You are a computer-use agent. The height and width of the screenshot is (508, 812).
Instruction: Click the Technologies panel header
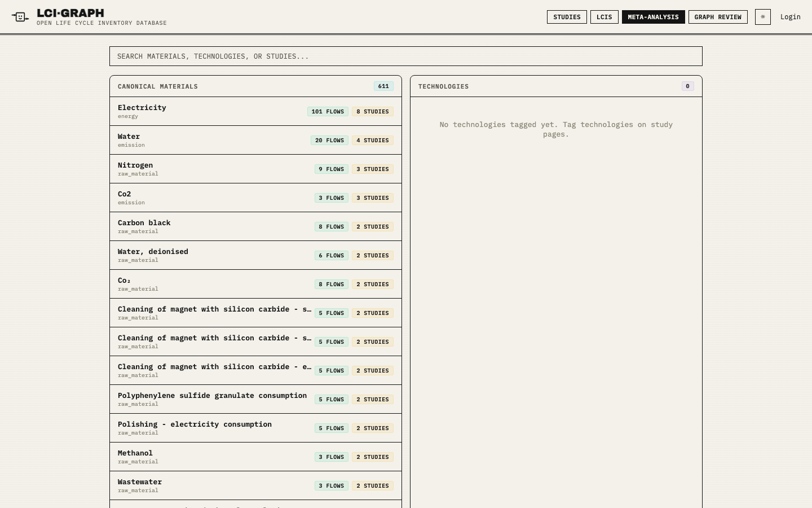click(x=556, y=86)
